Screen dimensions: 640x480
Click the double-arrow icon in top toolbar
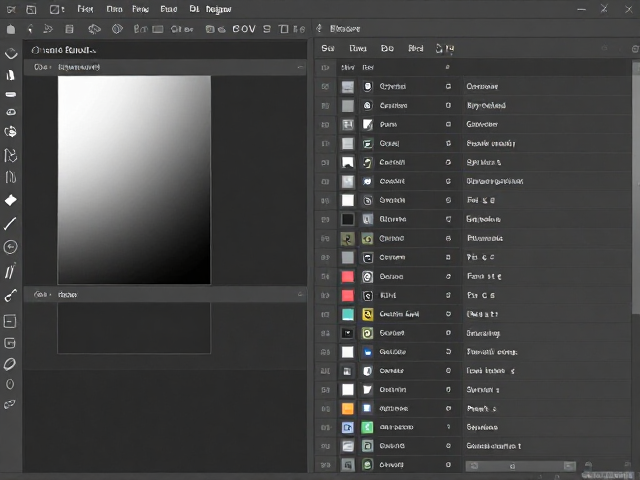click(x=48, y=29)
